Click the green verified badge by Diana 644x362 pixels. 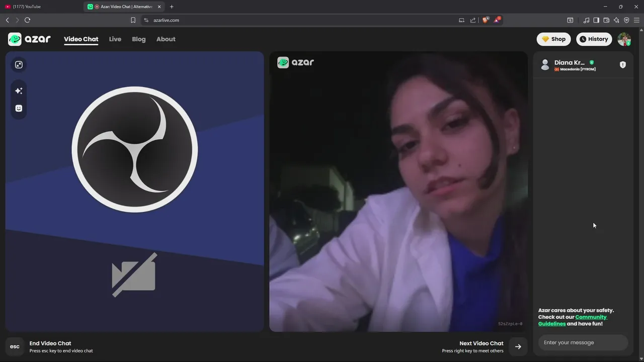(592, 62)
